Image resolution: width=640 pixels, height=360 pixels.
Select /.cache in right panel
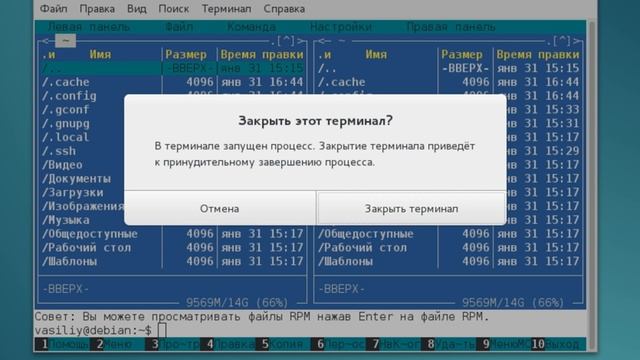342,82
